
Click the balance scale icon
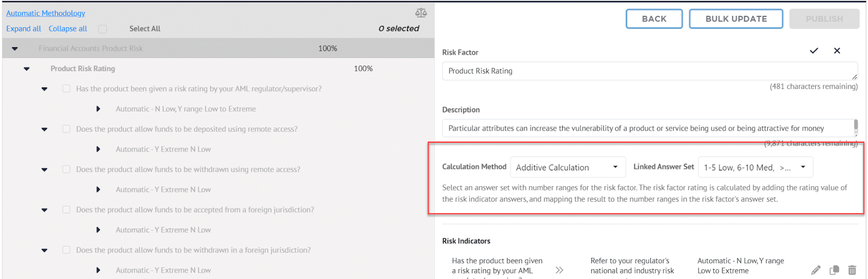coord(421,12)
